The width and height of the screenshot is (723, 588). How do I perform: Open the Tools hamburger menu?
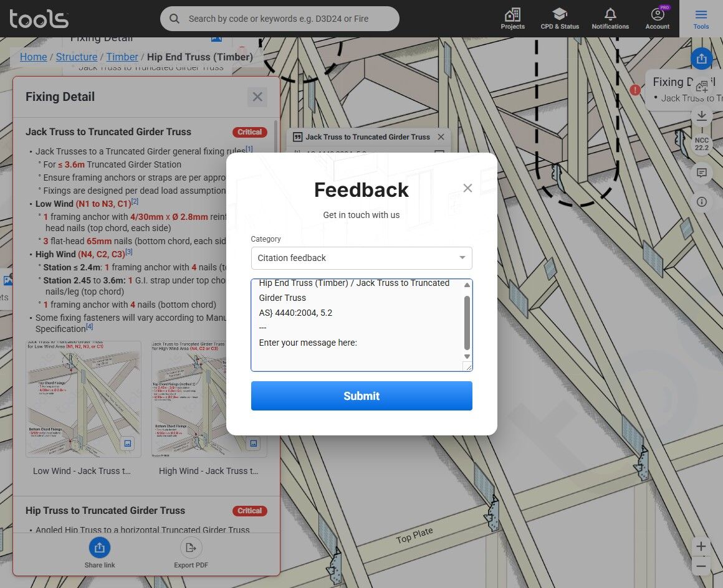[x=701, y=19]
